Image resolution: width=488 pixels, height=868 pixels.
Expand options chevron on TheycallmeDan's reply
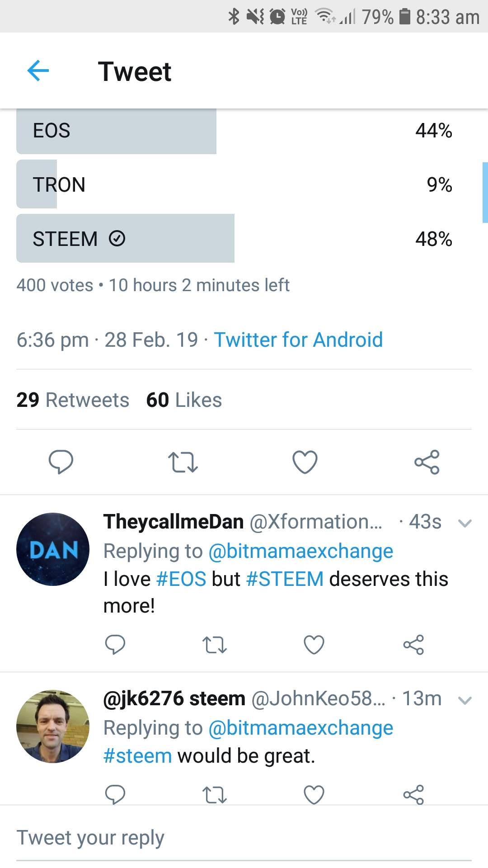pyautogui.click(x=465, y=523)
